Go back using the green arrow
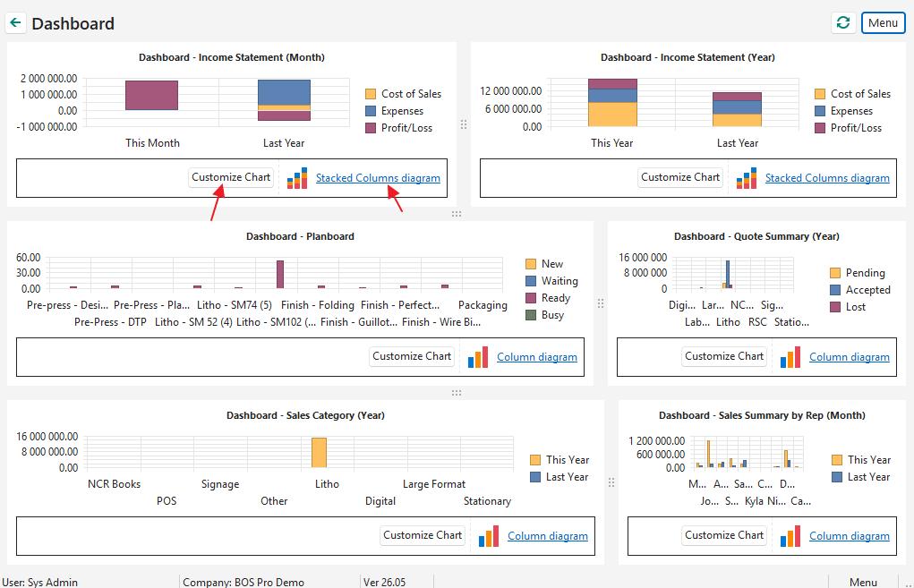 [16, 22]
